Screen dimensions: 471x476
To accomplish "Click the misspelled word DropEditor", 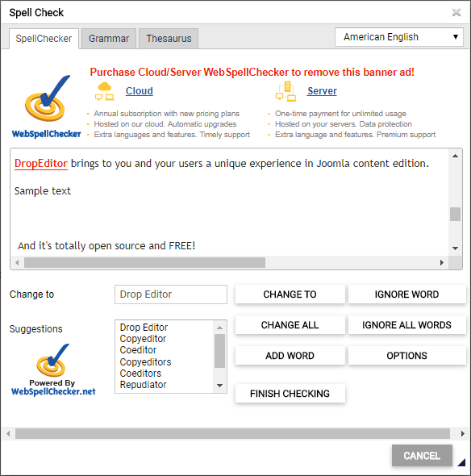I will (x=41, y=163).
